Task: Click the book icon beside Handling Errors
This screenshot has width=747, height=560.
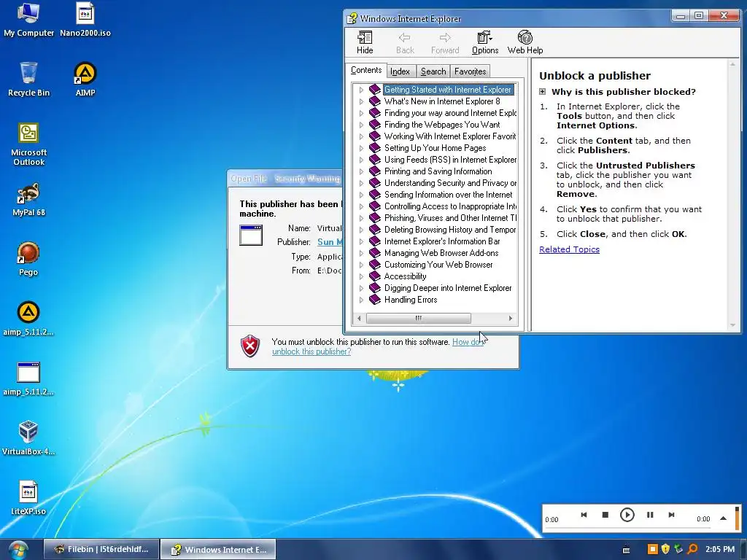Action: (x=375, y=300)
